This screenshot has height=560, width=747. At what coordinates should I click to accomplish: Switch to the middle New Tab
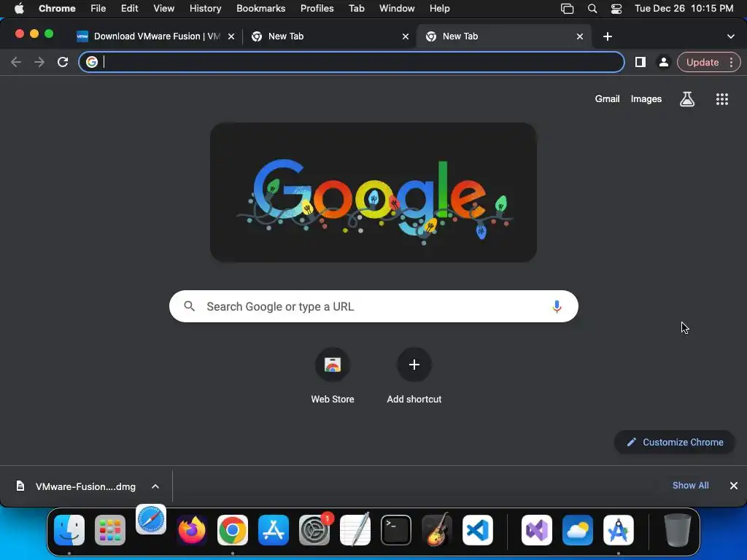[x=328, y=36]
